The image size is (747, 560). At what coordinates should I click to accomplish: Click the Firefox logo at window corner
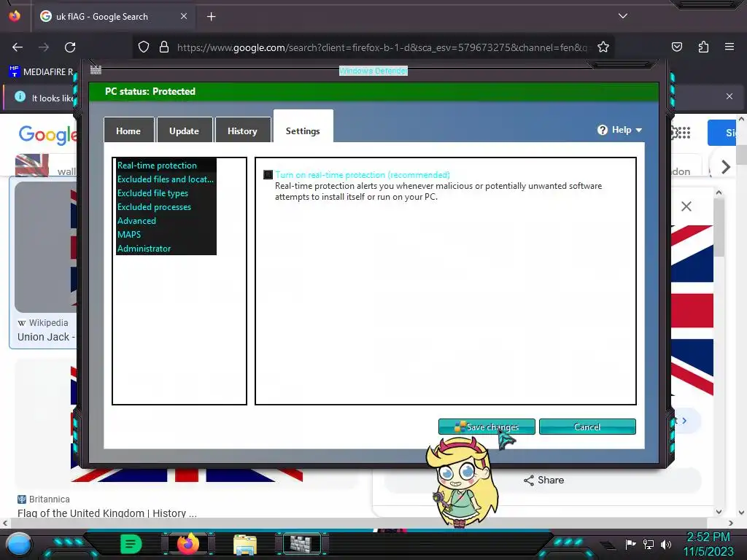pyautogui.click(x=15, y=16)
